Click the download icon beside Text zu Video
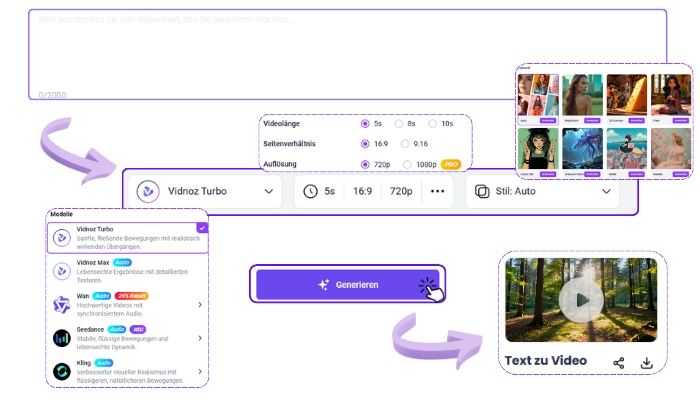The width and height of the screenshot is (700, 400). click(x=647, y=362)
